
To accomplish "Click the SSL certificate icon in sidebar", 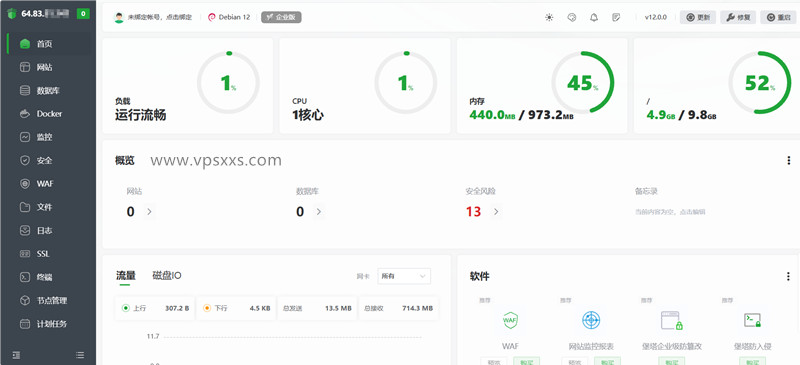I will tap(25, 254).
